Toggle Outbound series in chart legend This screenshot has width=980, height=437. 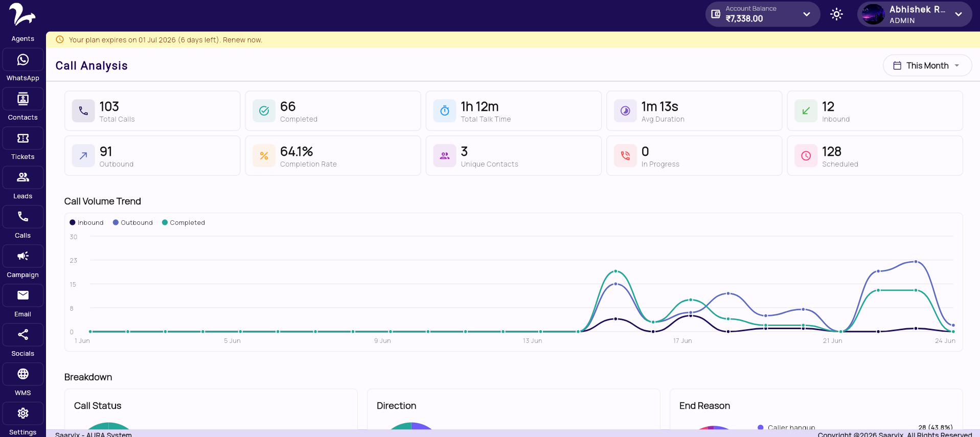point(133,222)
